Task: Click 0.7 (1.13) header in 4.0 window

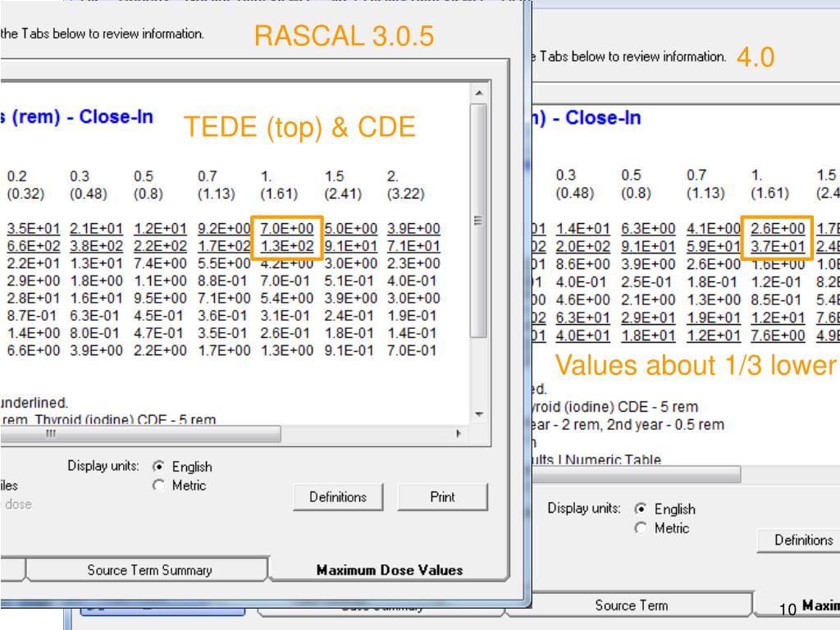Action: point(705,184)
